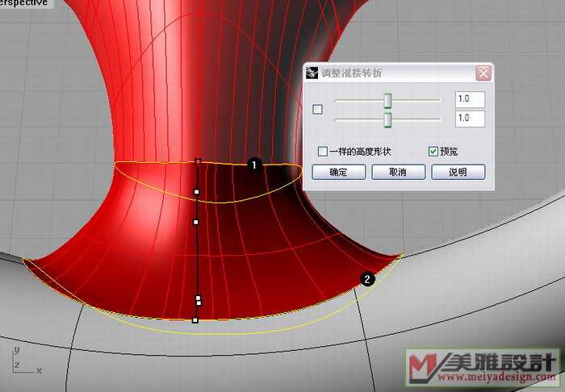Enable the 一样的高度形状 checkbox
565x392 pixels.
coord(323,152)
